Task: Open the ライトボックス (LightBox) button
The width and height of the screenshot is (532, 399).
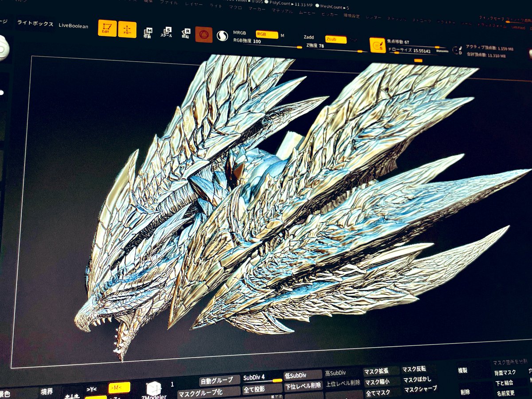Action: coord(35,23)
